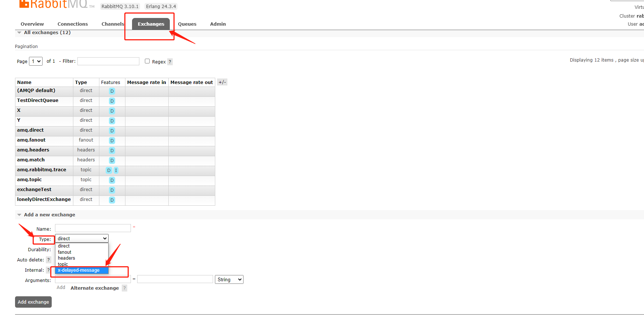Click I (internal) badge for amq.rabbitmq.trace
Viewport: 644px width, 315px height.
coord(116,170)
